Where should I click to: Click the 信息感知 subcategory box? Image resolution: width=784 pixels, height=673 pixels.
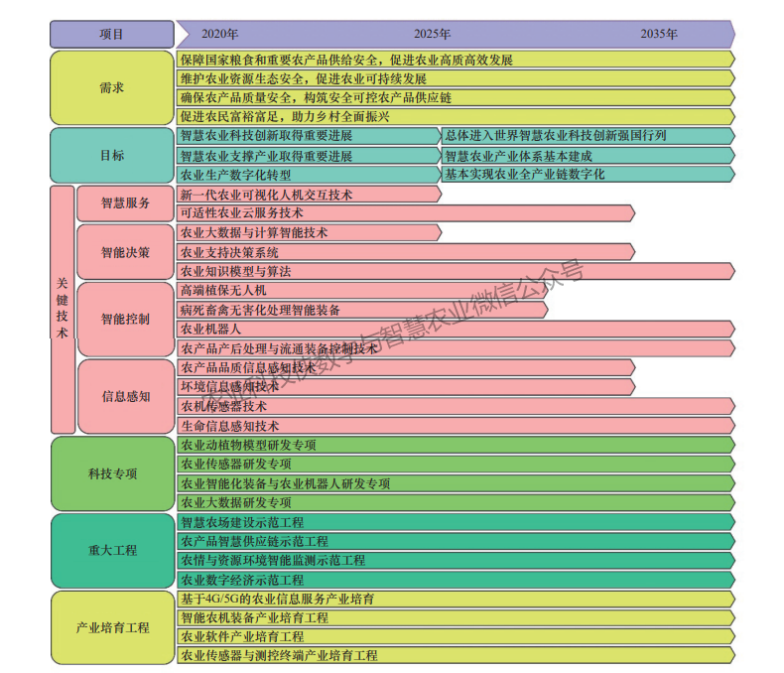pos(125,396)
